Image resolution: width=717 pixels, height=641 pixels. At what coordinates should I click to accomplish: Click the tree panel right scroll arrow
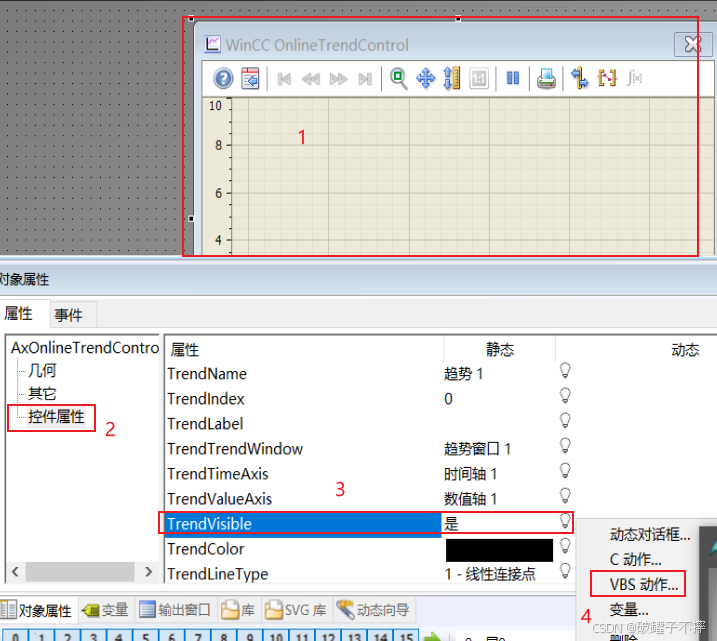coord(148,572)
